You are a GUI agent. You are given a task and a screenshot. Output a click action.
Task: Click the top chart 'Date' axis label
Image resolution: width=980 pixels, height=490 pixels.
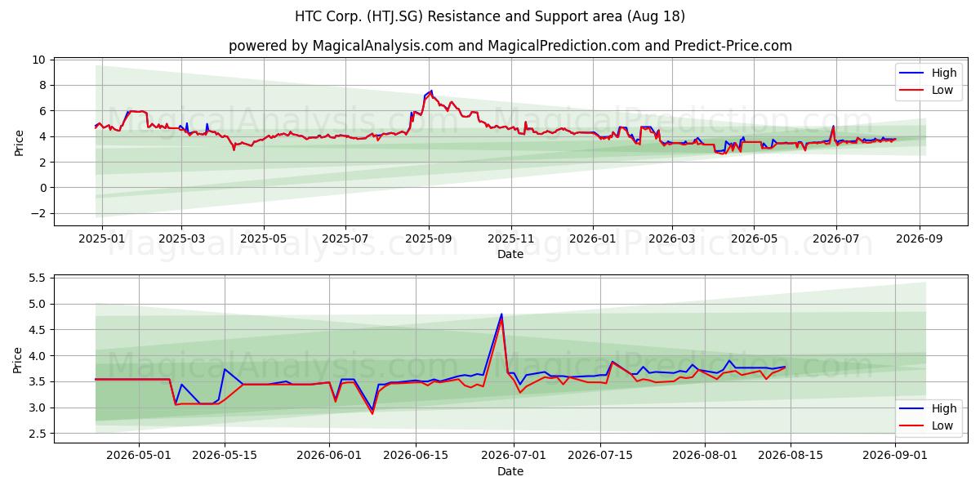coord(510,255)
